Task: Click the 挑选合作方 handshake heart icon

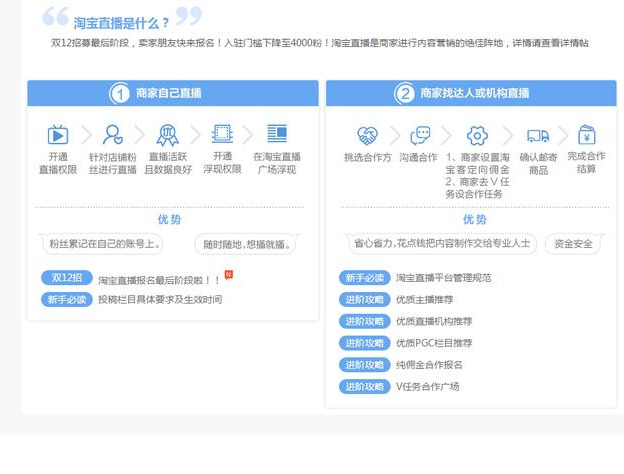Action: click(x=367, y=136)
